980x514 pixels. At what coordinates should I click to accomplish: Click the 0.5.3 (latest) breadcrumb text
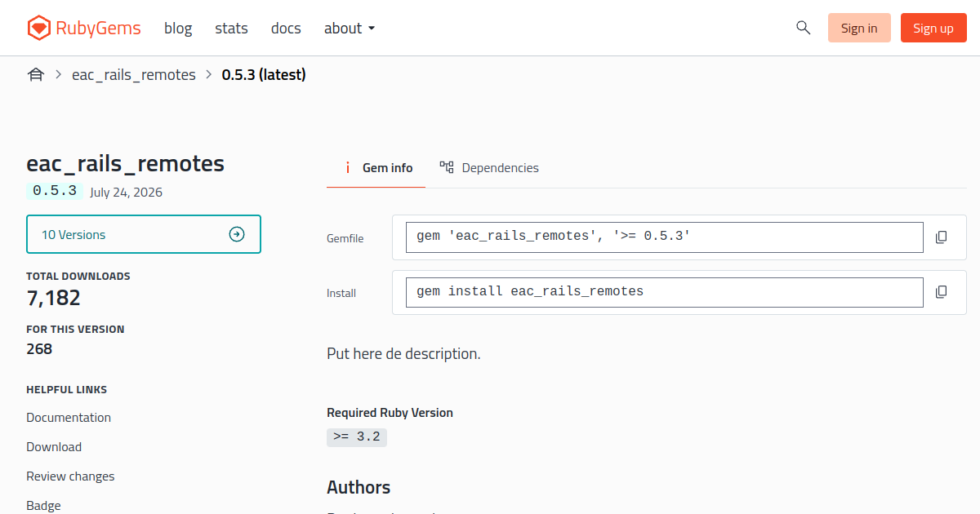[x=264, y=75]
